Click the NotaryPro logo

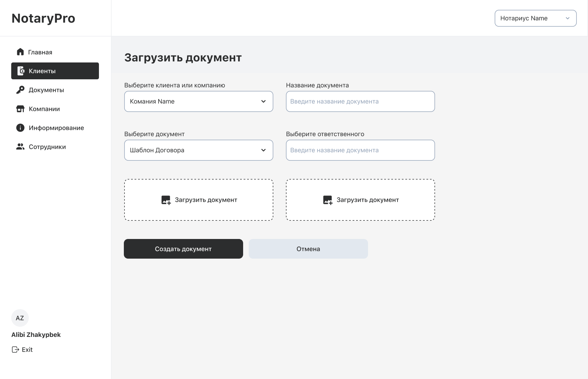coord(44,18)
